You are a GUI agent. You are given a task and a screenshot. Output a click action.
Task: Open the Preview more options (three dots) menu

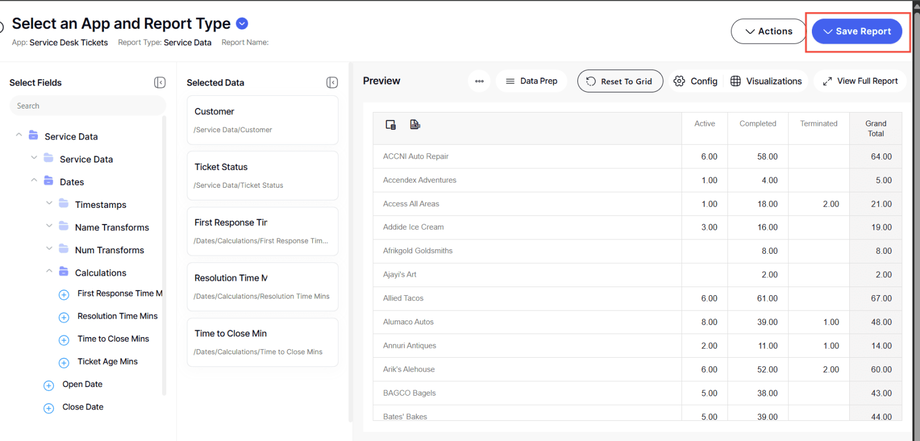[x=479, y=81]
